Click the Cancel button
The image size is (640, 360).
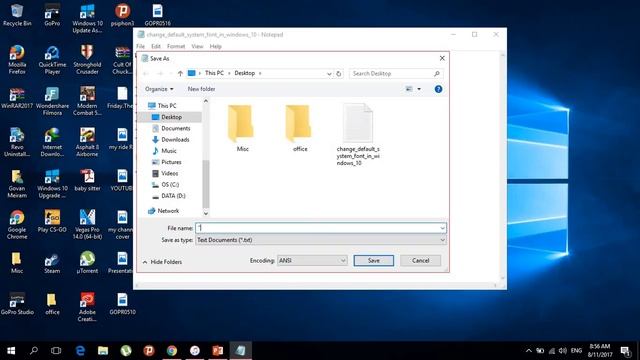pyautogui.click(x=420, y=260)
